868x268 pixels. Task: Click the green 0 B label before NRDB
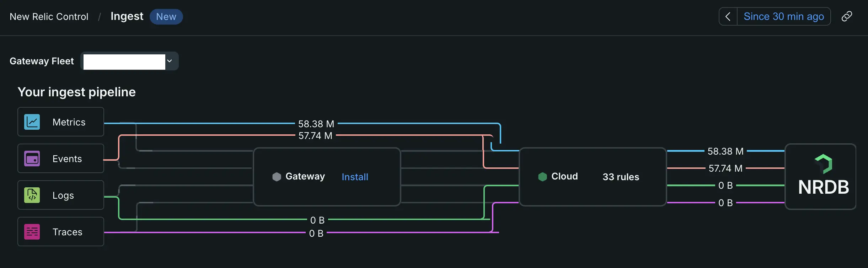point(725,185)
